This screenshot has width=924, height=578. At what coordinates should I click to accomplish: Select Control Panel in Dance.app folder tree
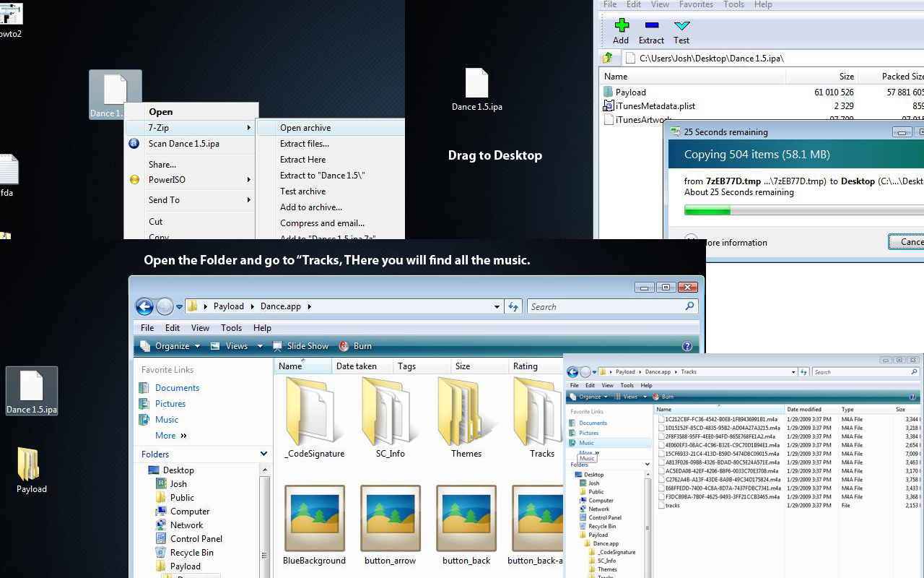pyautogui.click(x=196, y=538)
